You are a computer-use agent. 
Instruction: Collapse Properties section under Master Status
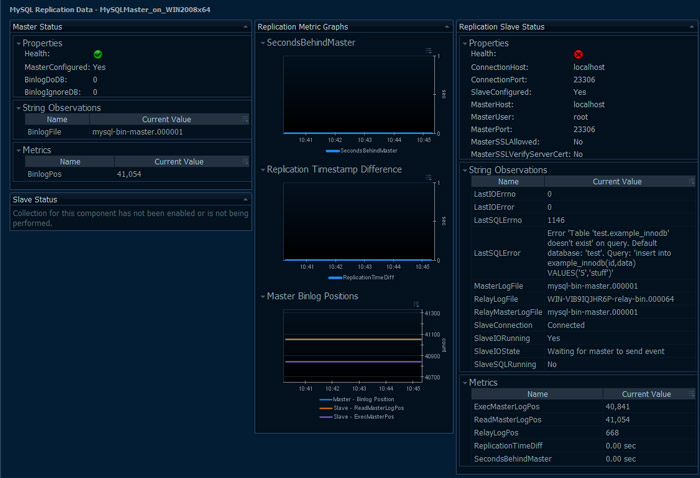click(18, 43)
